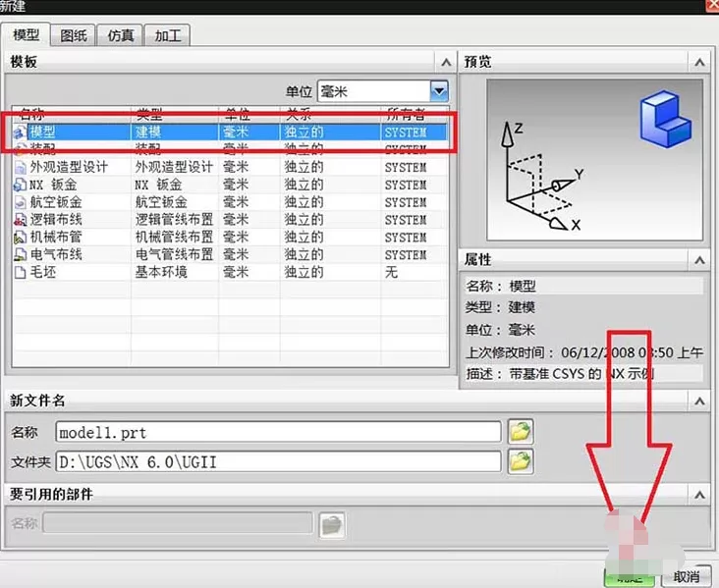
Task: Click 机械管线布置 type cell
Action: [x=174, y=237]
